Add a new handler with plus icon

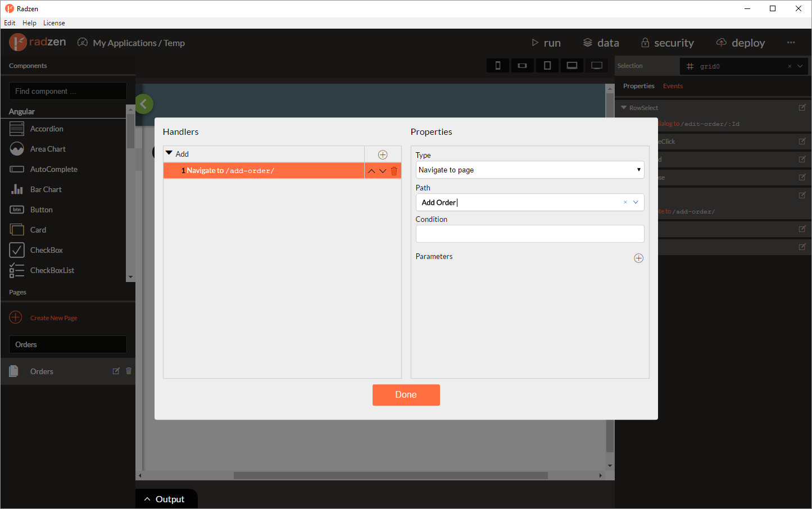[383, 154]
